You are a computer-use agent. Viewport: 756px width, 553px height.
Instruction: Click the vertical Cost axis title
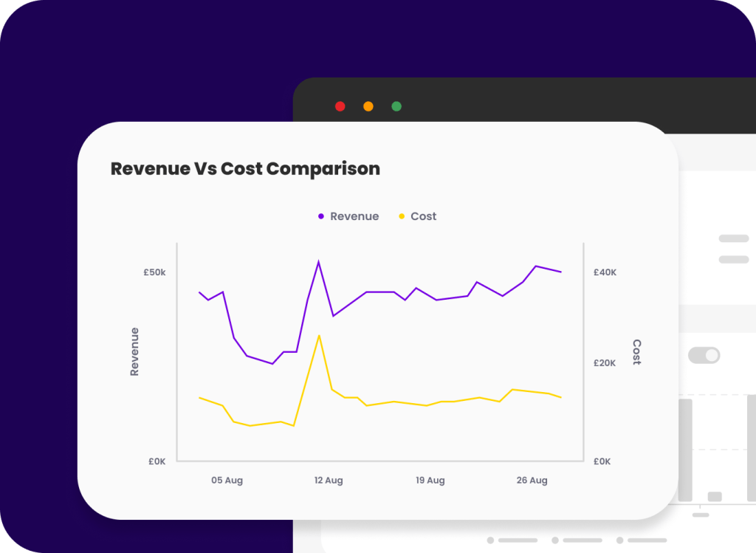pyautogui.click(x=636, y=352)
